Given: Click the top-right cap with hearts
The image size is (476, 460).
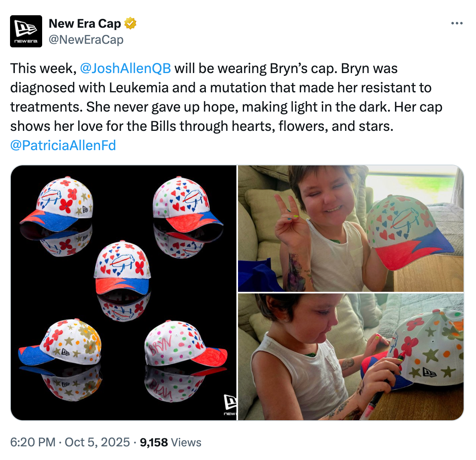Looking at the screenshot, I should [187, 204].
